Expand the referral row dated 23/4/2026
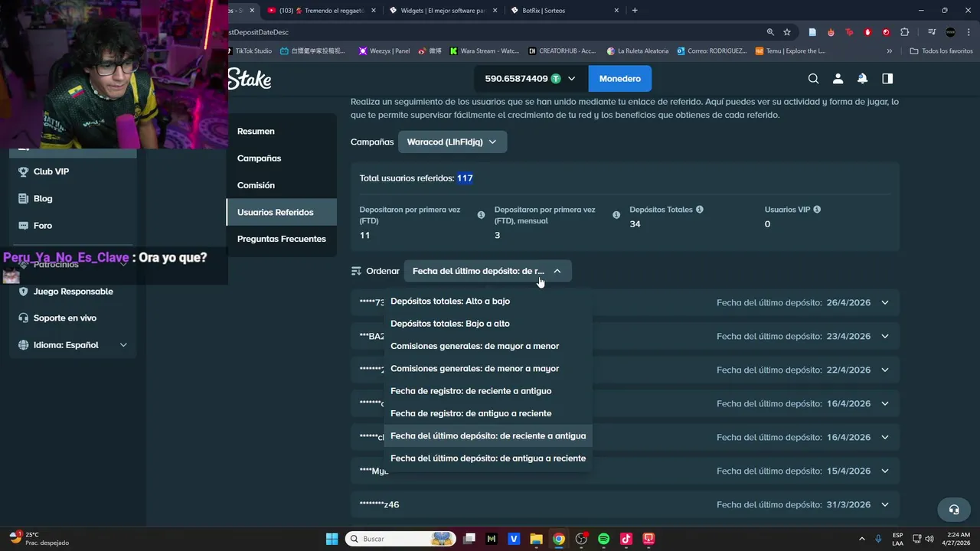980x551 pixels. pos(885,336)
